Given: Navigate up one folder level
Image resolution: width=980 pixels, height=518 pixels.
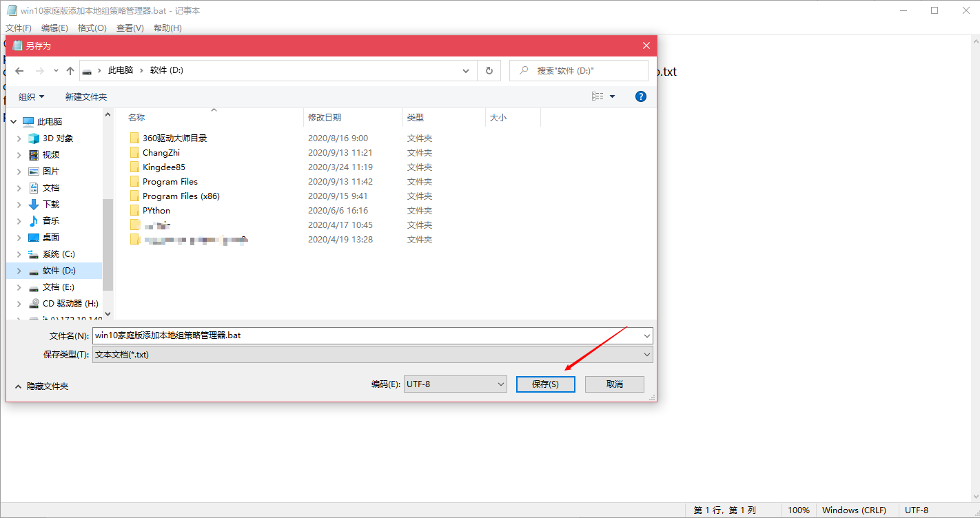Looking at the screenshot, I should (70, 70).
